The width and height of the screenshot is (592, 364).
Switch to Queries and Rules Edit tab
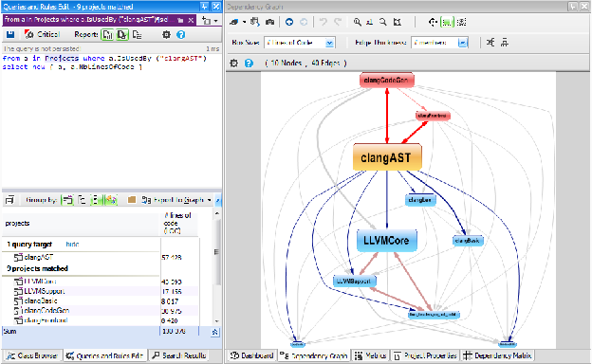click(104, 355)
